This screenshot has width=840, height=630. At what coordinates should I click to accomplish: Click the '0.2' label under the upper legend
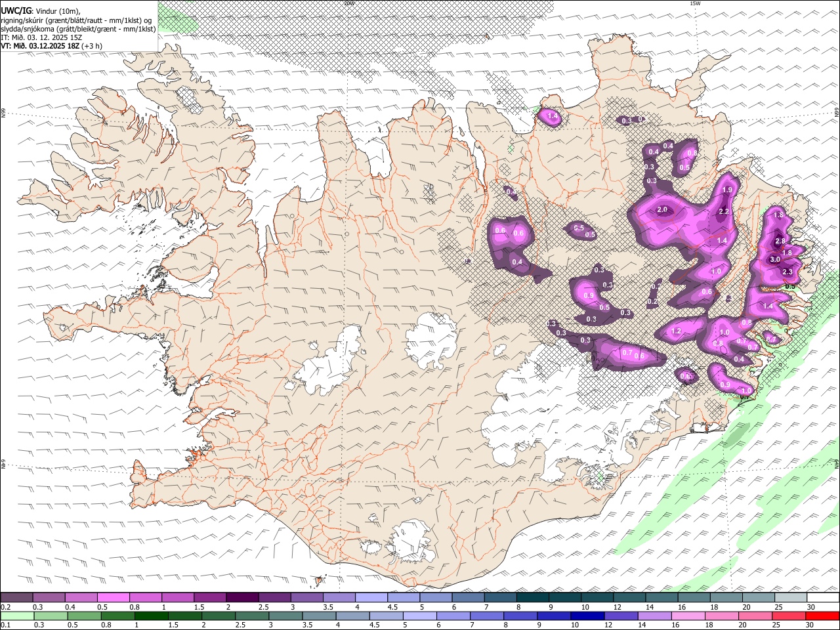coord(5,607)
